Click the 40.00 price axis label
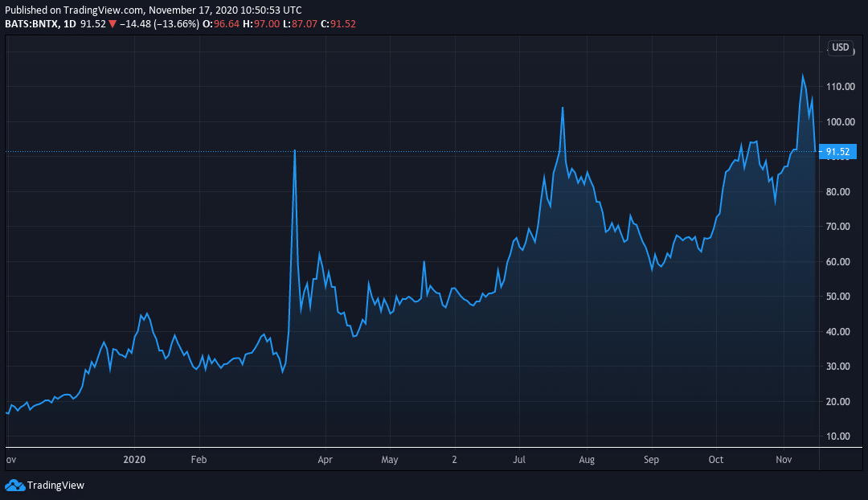The height and width of the screenshot is (500, 868). click(838, 332)
